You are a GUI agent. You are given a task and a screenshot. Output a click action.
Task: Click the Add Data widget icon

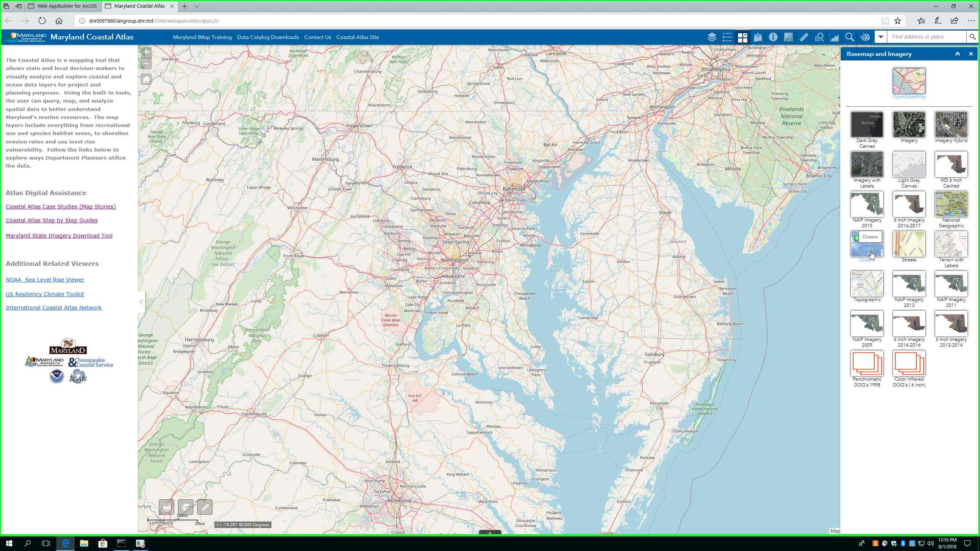pos(758,37)
